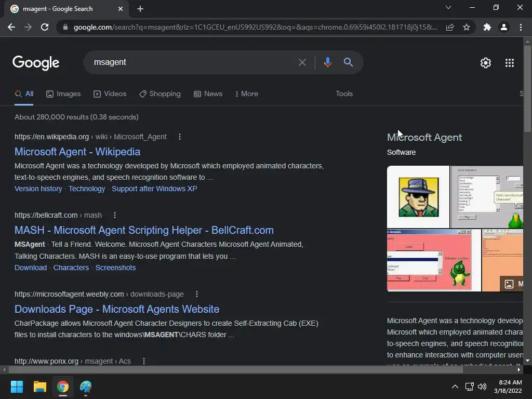Switch to Videos results tab
The image size is (532, 399).
110,94
